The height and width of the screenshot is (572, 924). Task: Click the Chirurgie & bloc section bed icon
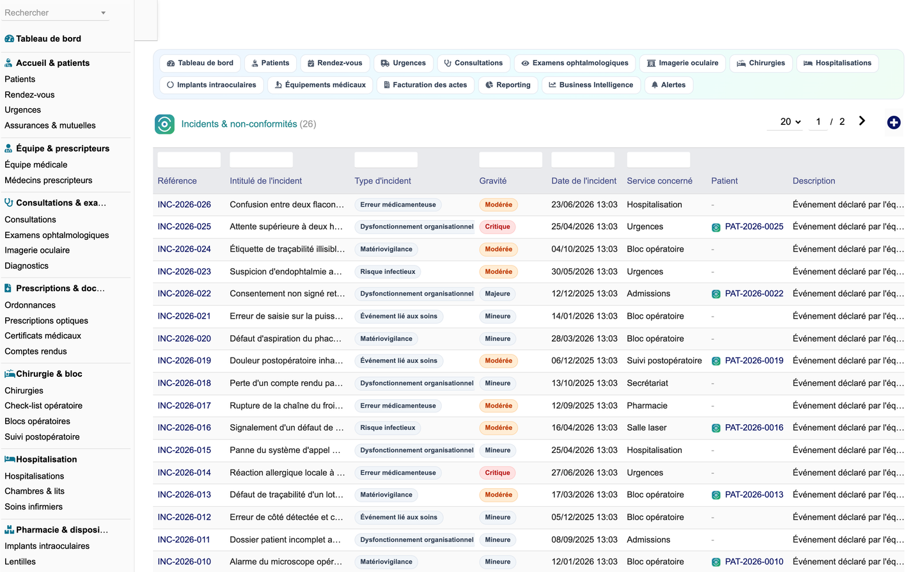pyautogui.click(x=10, y=374)
